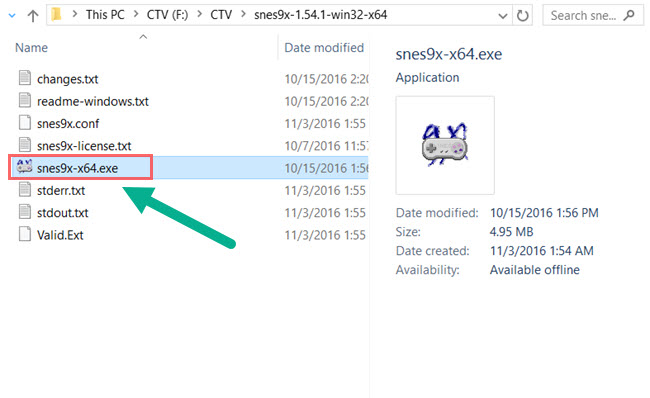Image resolution: width=650 pixels, height=398 pixels.
Task: Click the Valid.Ext file icon
Action: point(25,234)
